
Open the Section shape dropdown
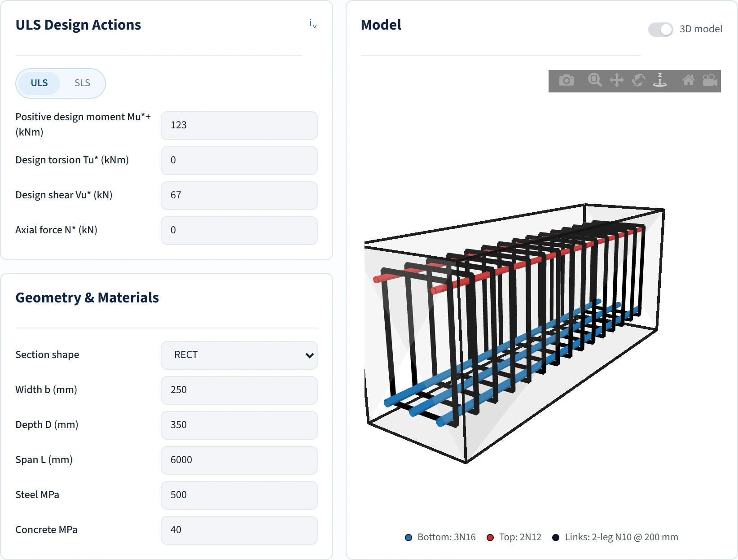tap(239, 355)
